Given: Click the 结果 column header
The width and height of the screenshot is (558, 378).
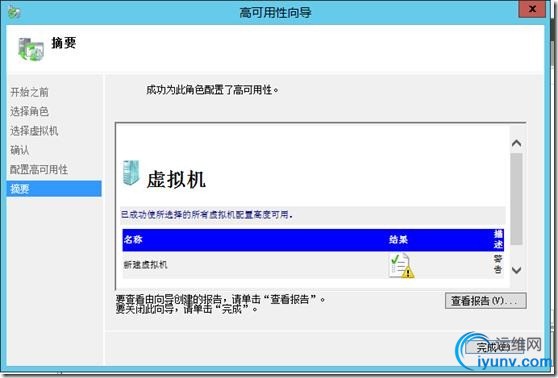Looking at the screenshot, I should tap(398, 240).
